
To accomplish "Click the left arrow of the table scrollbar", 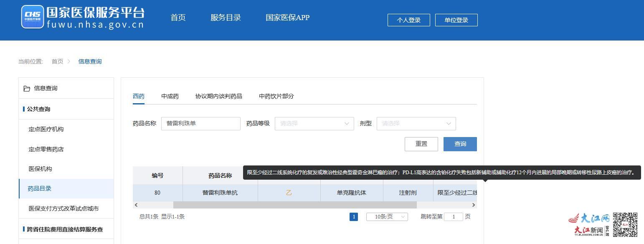I will (x=136, y=205).
